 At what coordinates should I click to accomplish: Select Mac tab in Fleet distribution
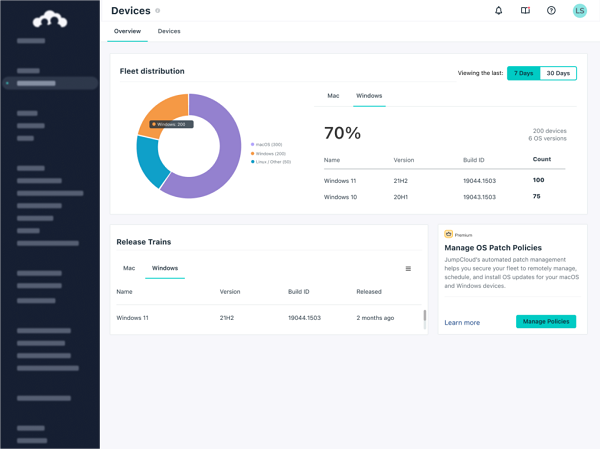click(x=333, y=96)
